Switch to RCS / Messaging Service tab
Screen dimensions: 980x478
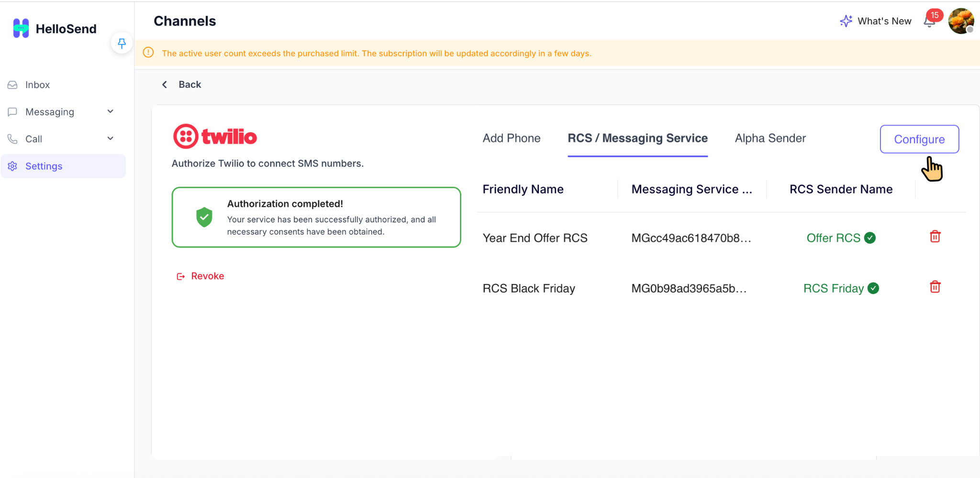coord(637,138)
